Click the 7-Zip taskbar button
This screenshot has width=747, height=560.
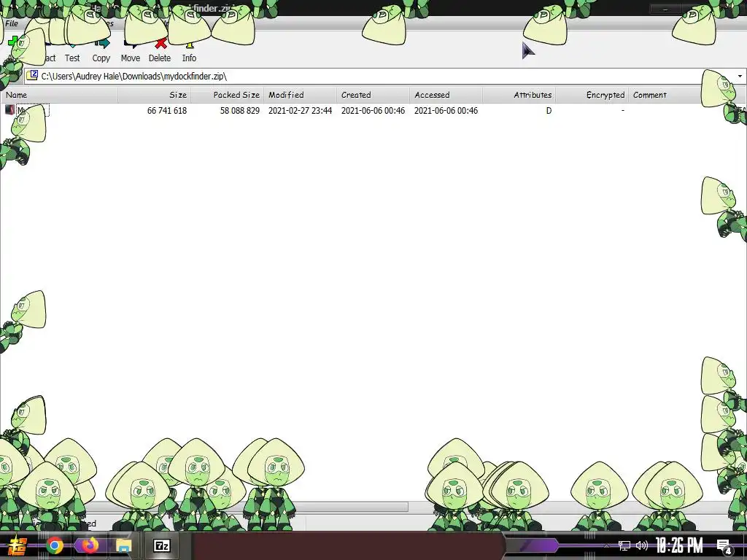click(x=161, y=545)
